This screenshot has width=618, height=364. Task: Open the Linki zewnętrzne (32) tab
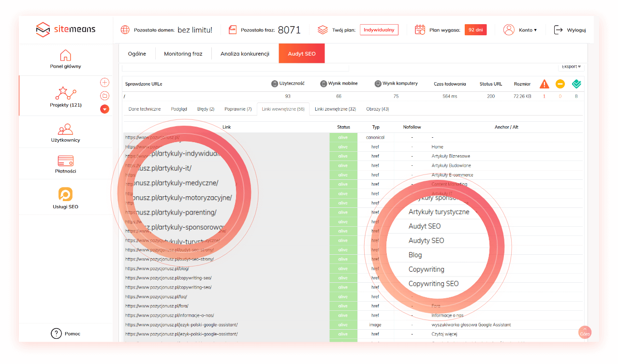pyautogui.click(x=335, y=109)
